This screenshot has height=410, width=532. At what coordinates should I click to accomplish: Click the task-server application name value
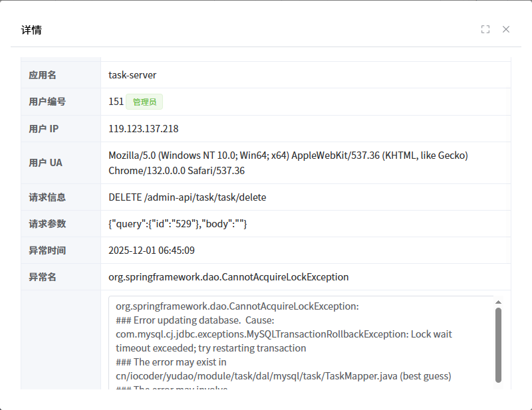click(x=132, y=75)
